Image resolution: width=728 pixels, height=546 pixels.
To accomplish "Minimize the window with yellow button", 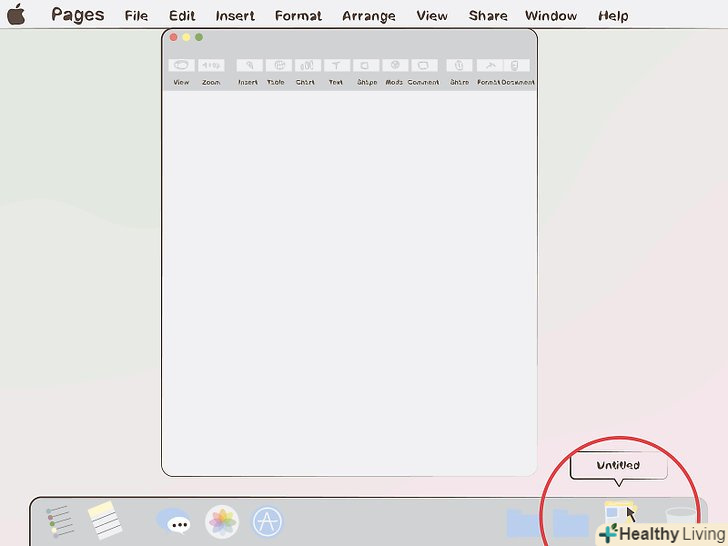I will click(186, 37).
